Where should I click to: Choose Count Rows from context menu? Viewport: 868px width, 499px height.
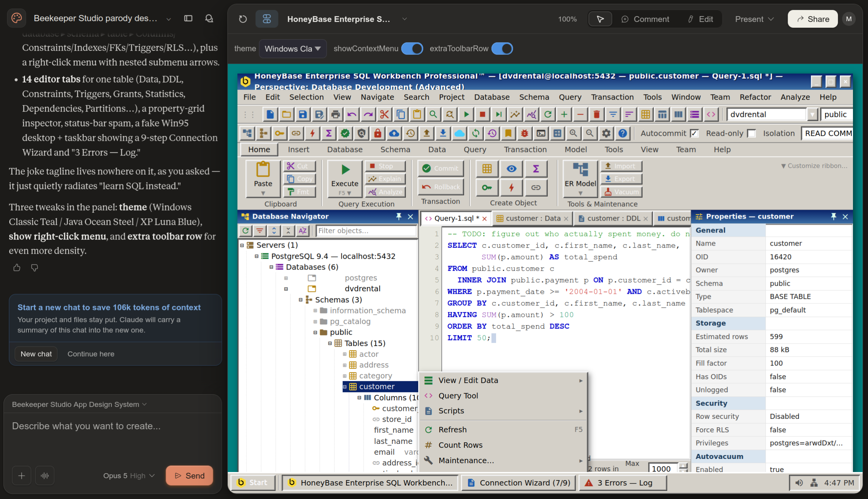click(460, 445)
